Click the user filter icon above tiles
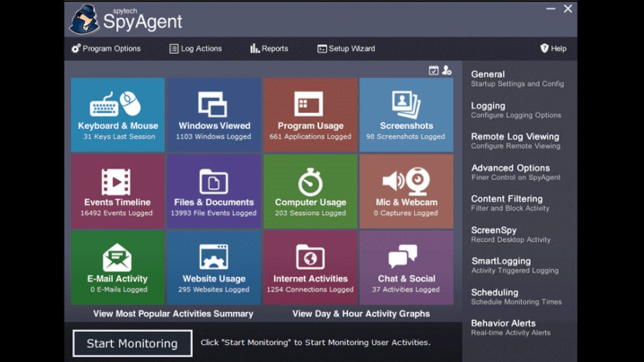644x362 pixels. (x=447, y=70)
